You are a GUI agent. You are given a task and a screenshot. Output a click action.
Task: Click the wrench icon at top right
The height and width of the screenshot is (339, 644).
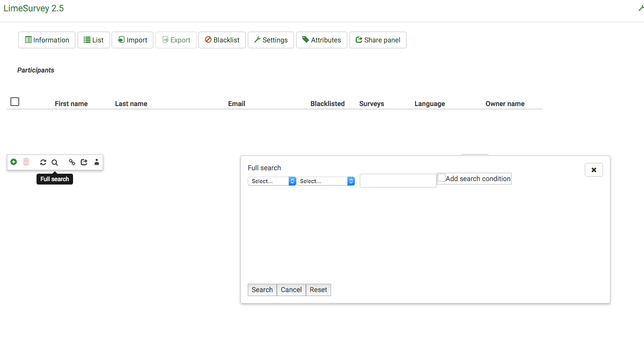641,8
